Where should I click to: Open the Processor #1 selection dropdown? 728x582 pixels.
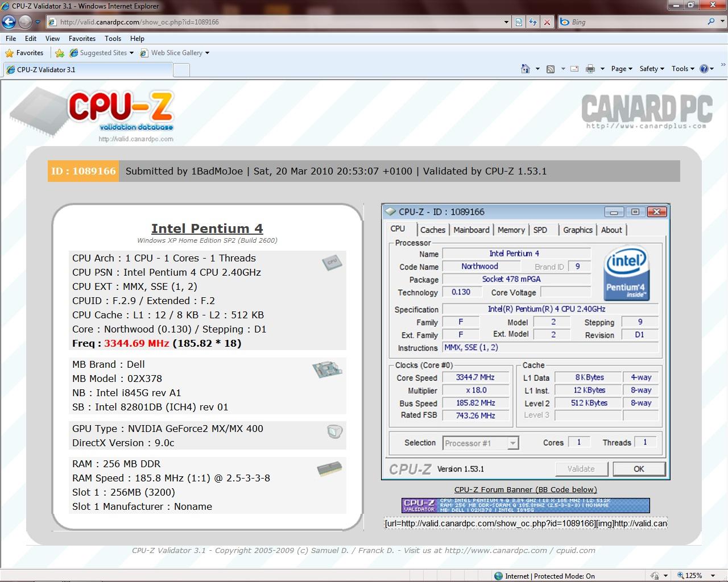pyautogui.click(x=481, y=443)
